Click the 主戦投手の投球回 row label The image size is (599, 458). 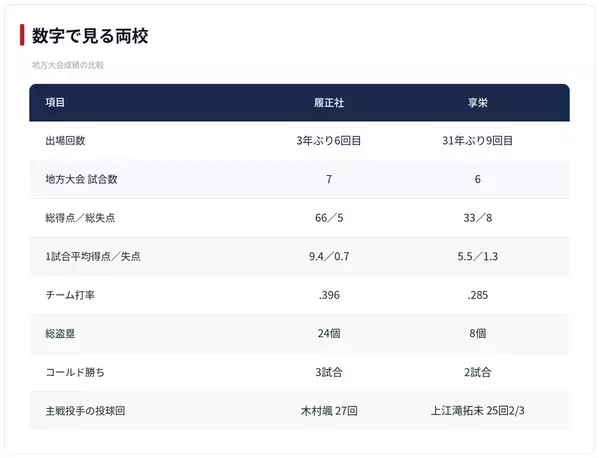(85, 411)
